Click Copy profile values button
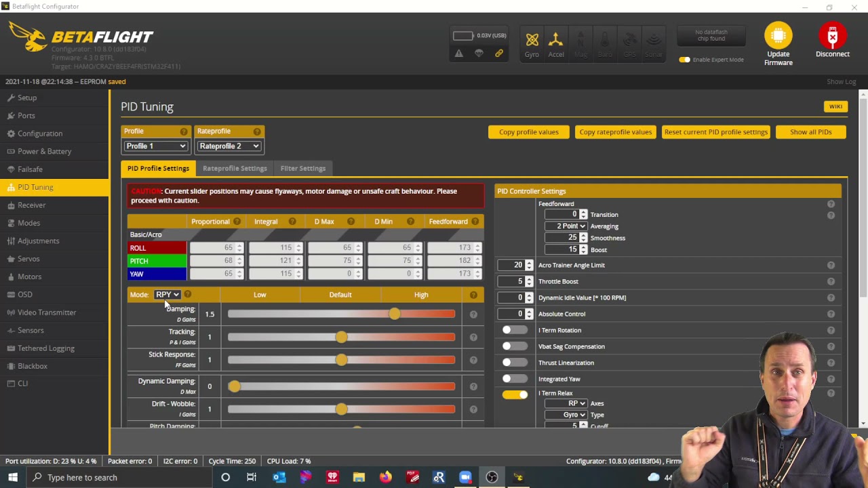Viewport: 868px width, 488px height. (529, 132)
